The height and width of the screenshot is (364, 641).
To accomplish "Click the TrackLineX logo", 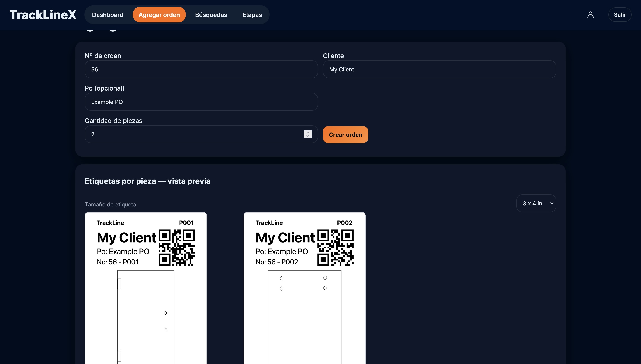I will point(43,15).
